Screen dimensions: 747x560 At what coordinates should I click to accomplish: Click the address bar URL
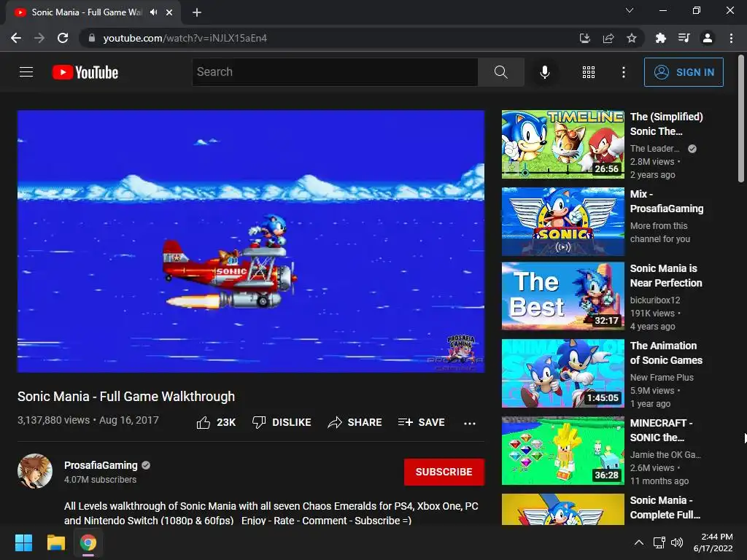(185, 38)
